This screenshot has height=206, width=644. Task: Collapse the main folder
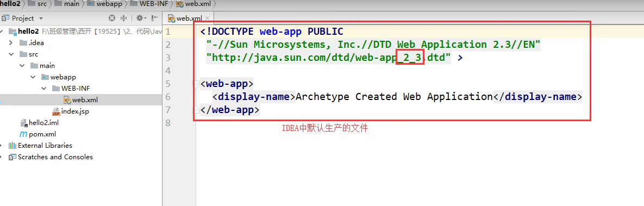[x=22, y=66]
